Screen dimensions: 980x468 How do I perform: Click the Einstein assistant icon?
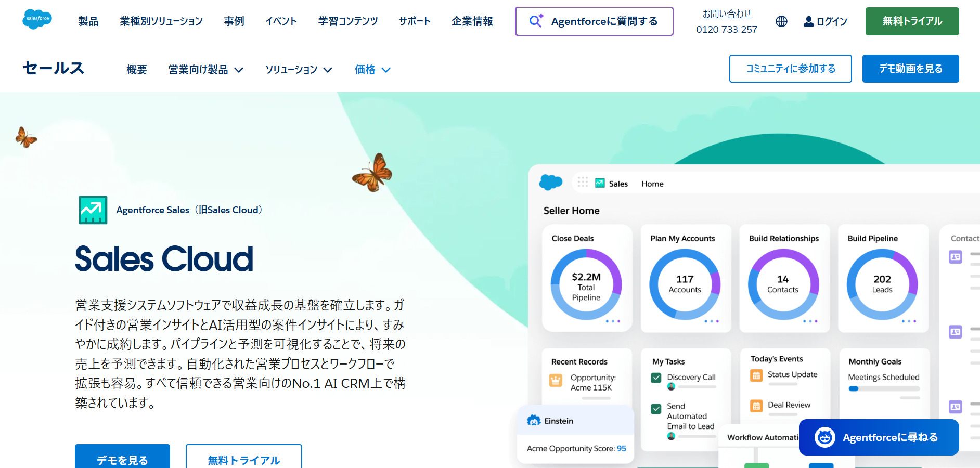(534, 420)
